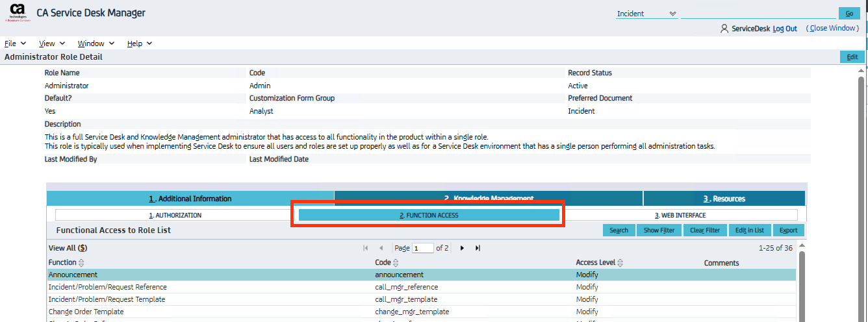The height and width of the screenshot is (322, 868).
Task: Sort list by Code column arrows
Action: tap(396, 263)
